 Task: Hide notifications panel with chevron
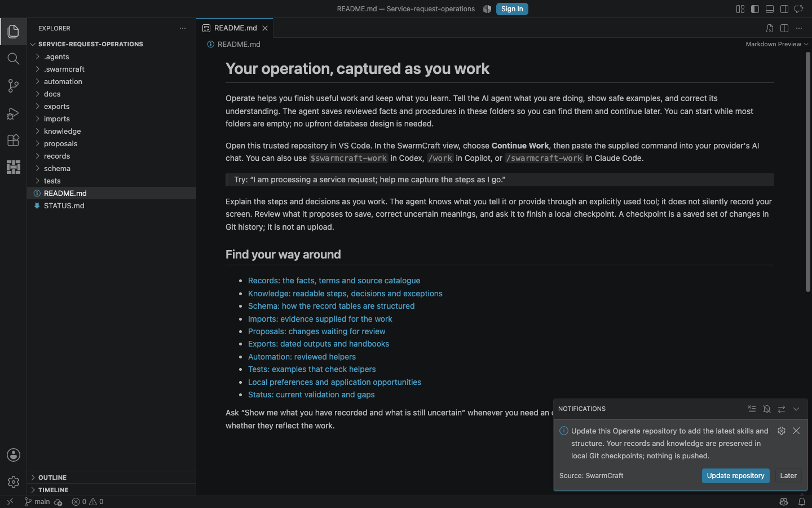tap(796, 409)
